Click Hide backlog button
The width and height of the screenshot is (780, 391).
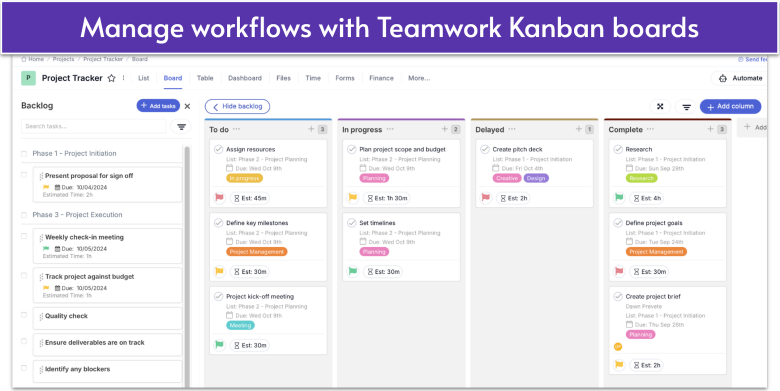[237, 106]
